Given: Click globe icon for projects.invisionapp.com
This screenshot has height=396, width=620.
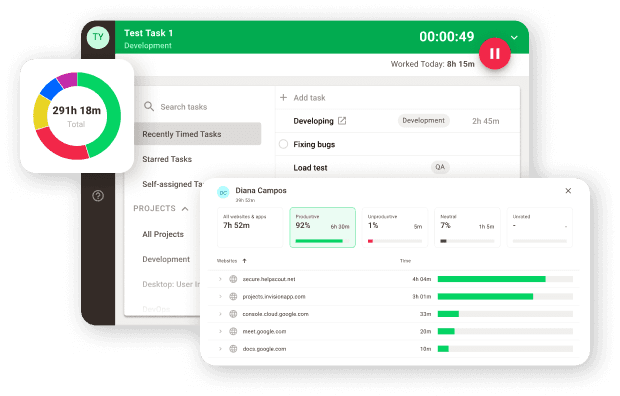Looking at the screenshot, I should tap(233, 296).
